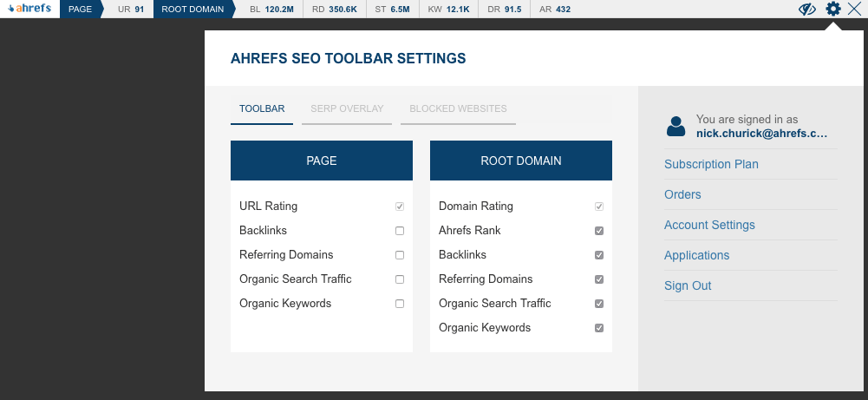Click the AHREFS SEO TOOLBAR SETTINGS heading
The image size is (868, 400).
tap(349, 59)
